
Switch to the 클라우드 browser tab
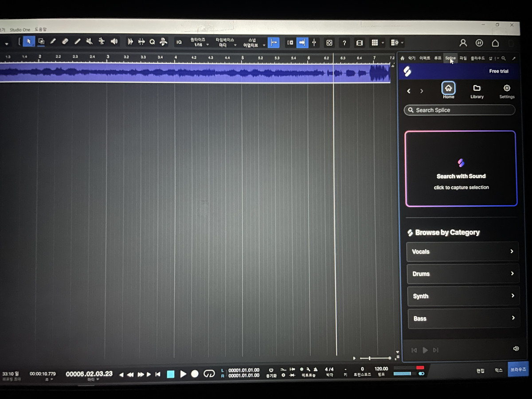pos(477,58)
